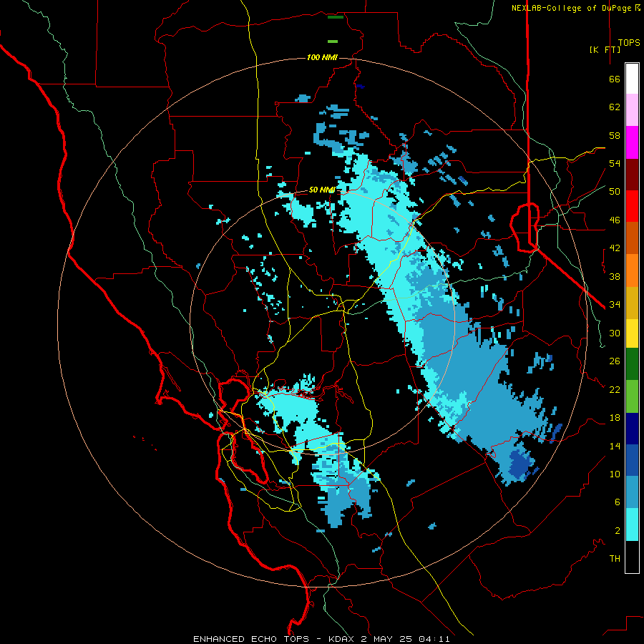Click the black TH legend swatch
644x644 pixels.
point(632,557)
